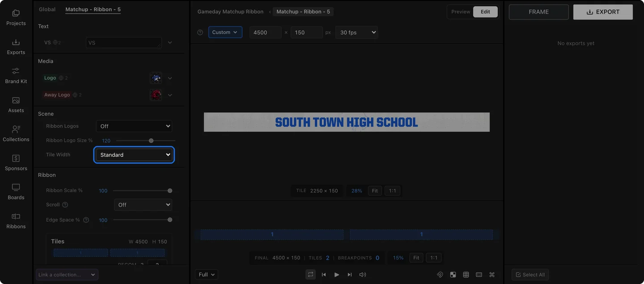The width and height of the screenshot is (644, 284).
Task: Click the help icon beside the Custom preset
Action: click(x=200, y=32)
